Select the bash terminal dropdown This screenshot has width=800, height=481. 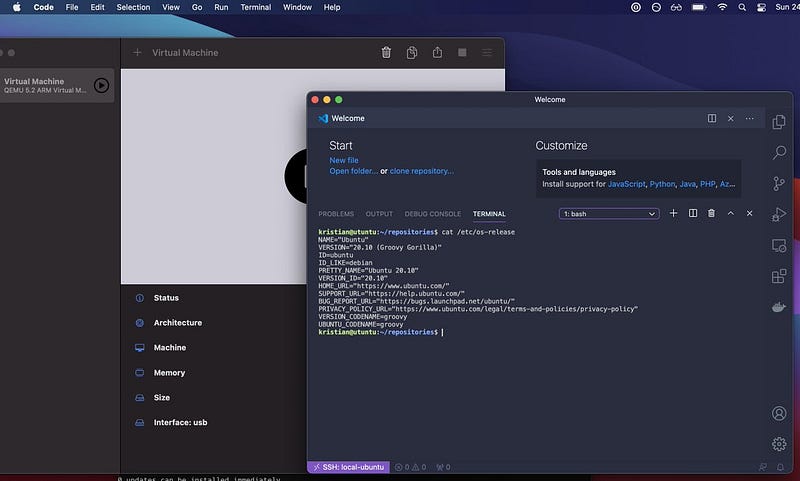[609, 214]
